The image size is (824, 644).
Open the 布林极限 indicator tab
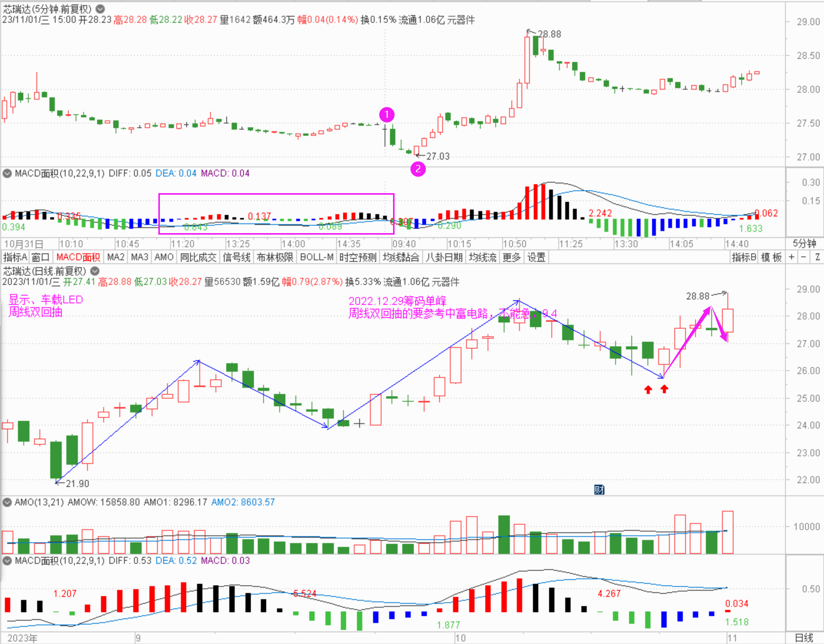[x=275, y=257]
